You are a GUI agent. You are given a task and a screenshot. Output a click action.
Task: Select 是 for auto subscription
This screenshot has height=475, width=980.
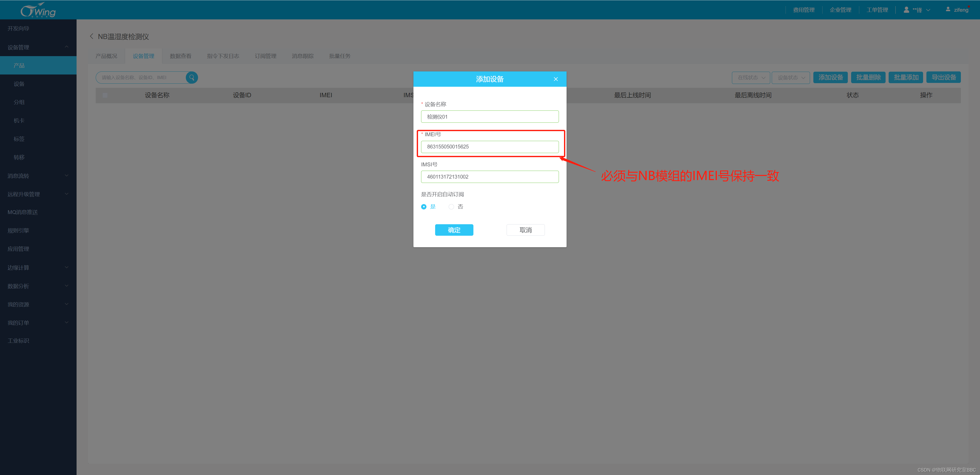point(424,207)
